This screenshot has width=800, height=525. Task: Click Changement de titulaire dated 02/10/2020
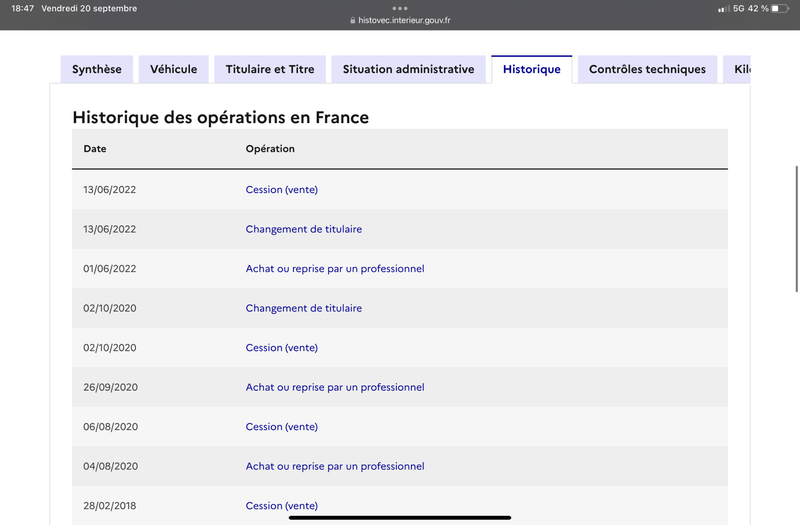304,308
